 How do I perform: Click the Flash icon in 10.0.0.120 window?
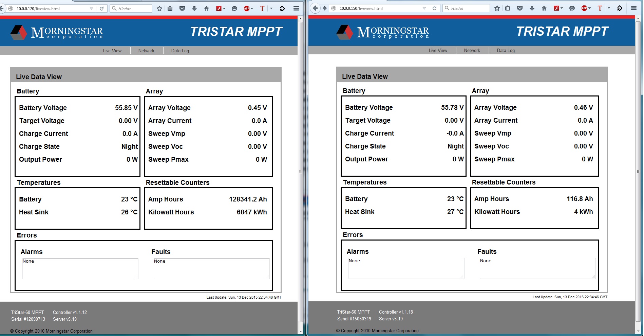(x=219, y=8)
